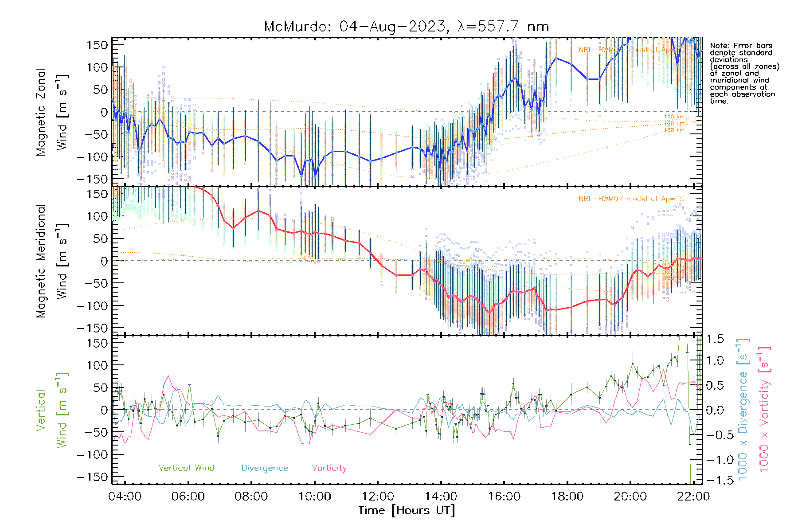Viewport: 798px width, 532px height.
Task: Click the 1000 x Divergence right-axis label
Action: pyautogui.click(x=743, y=410)
